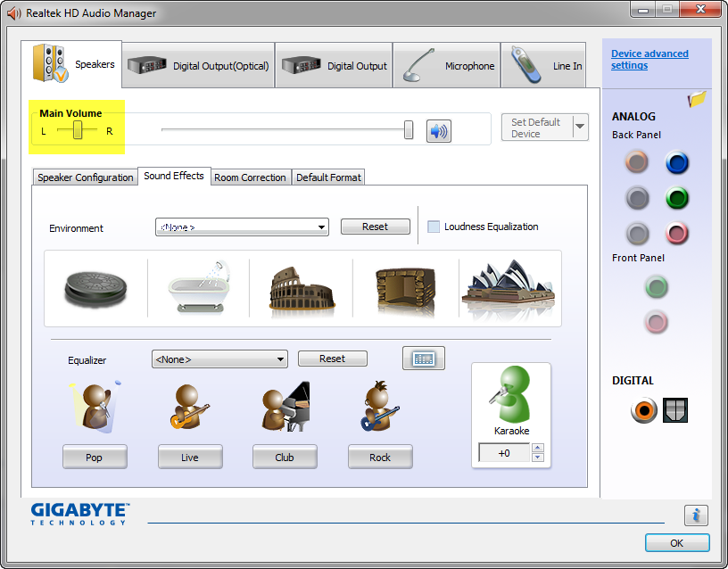Image resolution: width=728 pixels, height=569 pixels.
Task: Apply the Pop equalizer preset button
Action: pyautogui.click(x=95, y=458)
